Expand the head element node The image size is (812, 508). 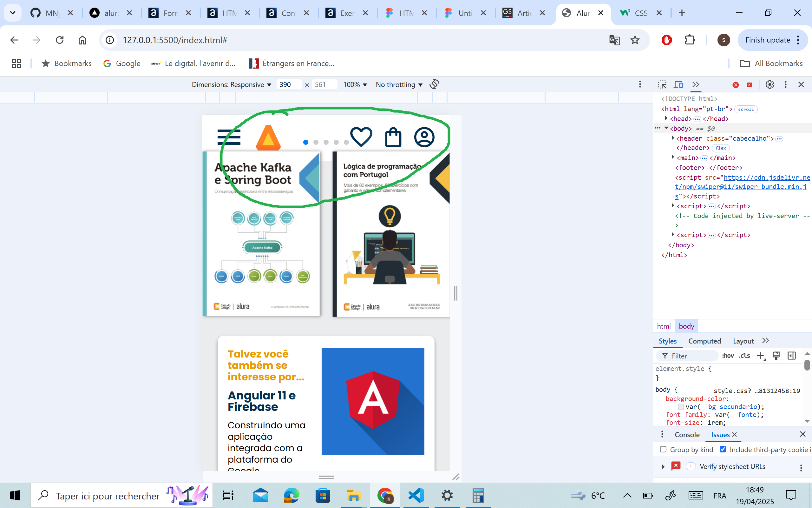[666, 118]
